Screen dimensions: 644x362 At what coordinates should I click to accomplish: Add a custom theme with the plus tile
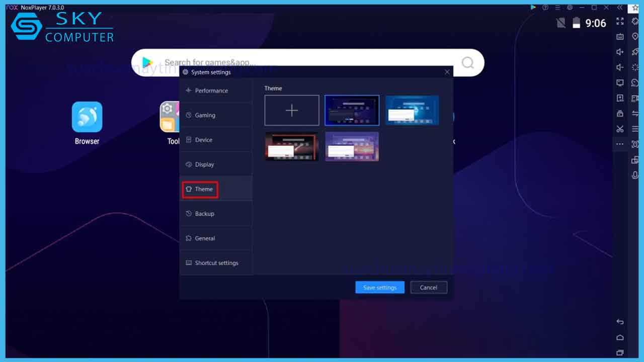(292, 111)
